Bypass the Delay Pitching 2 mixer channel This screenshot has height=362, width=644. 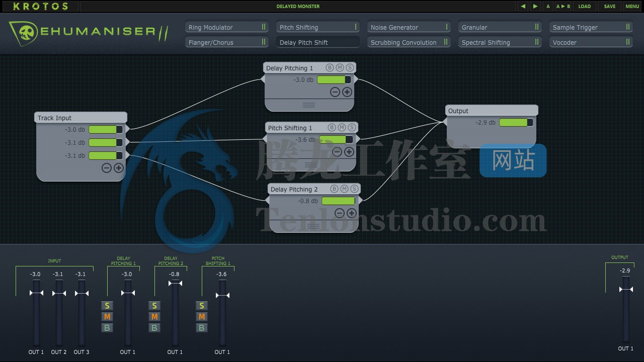coord(154,328)
